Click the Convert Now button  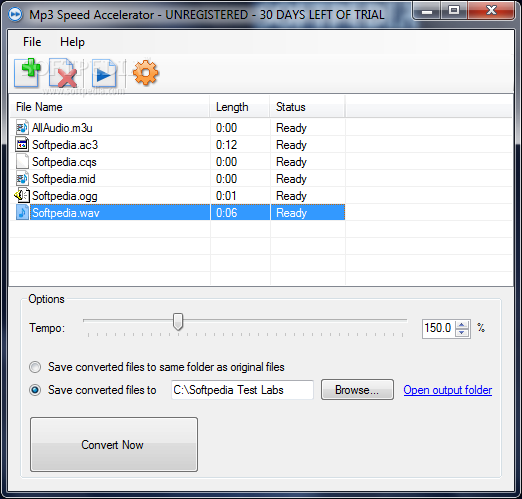coord(114,444)
